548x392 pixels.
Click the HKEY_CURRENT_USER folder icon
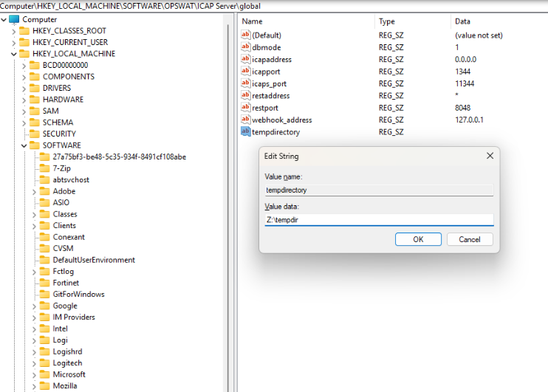[x=24, y=42]
